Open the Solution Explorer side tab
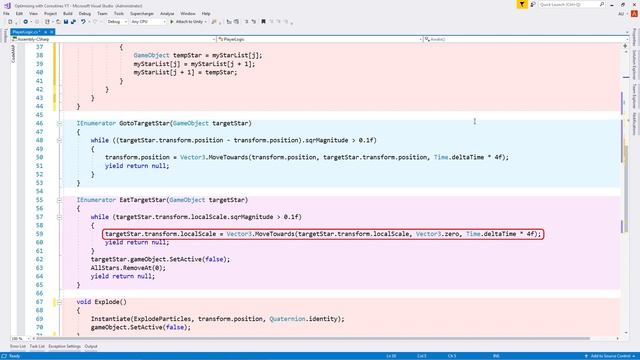This screenshot has width=640, height=360. click(635, 64)
